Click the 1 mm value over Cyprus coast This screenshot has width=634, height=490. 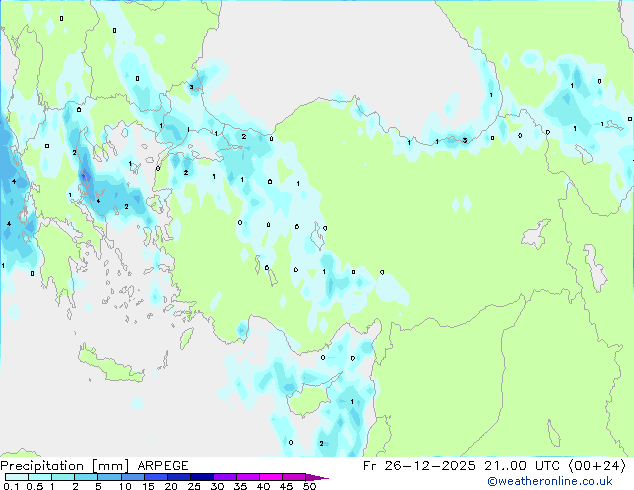352,401
